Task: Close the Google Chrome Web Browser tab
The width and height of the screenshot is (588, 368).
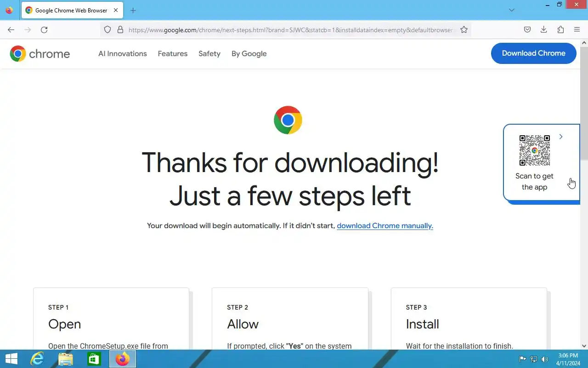Action: [x=116, y=10]
